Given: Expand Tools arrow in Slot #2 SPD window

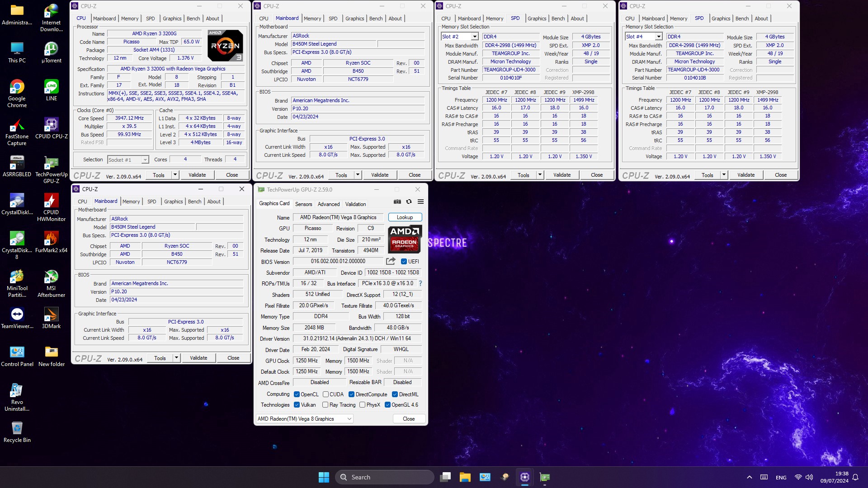Looking at the screenshot, I should (540, 175).
